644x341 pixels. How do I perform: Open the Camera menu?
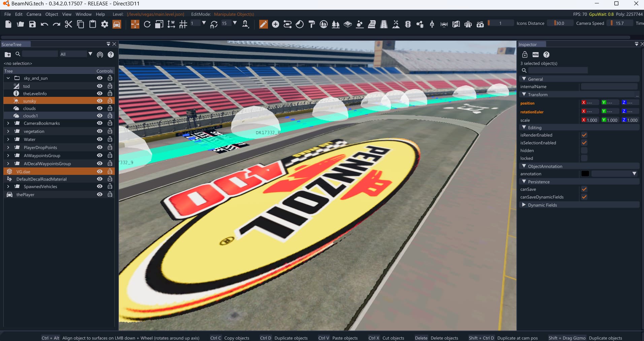[34, 14]
